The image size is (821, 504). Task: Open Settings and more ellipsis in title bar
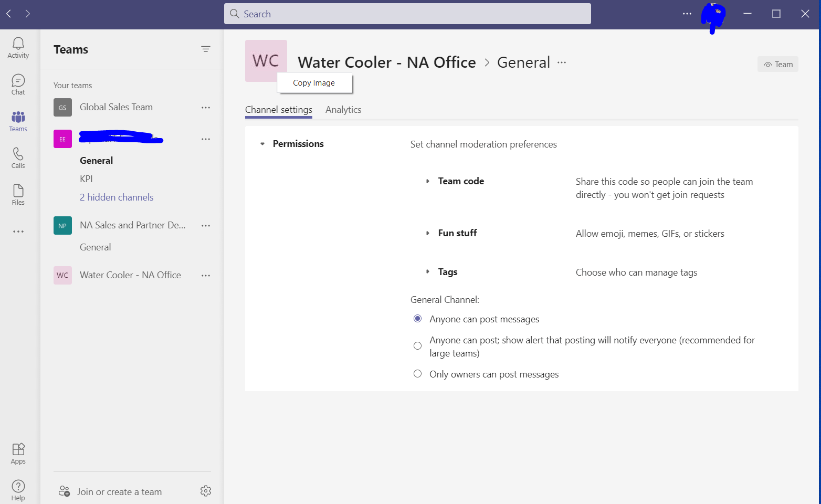[x=687, y=14]
